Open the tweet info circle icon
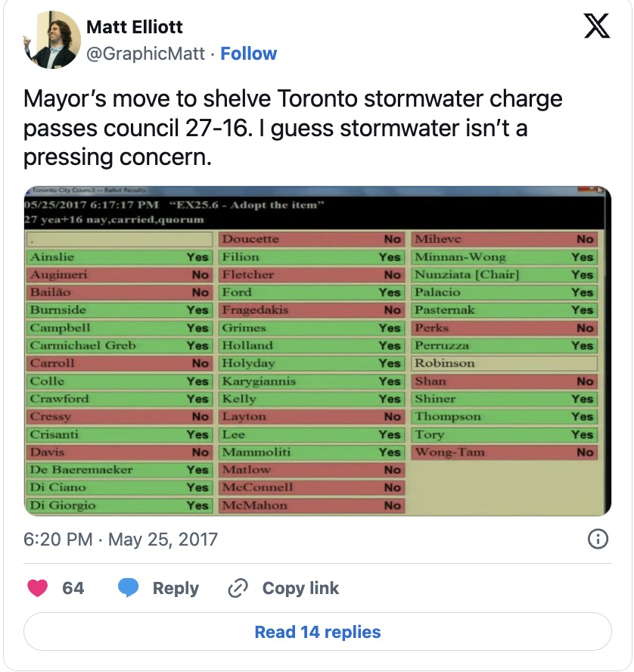 pos(598,539)
